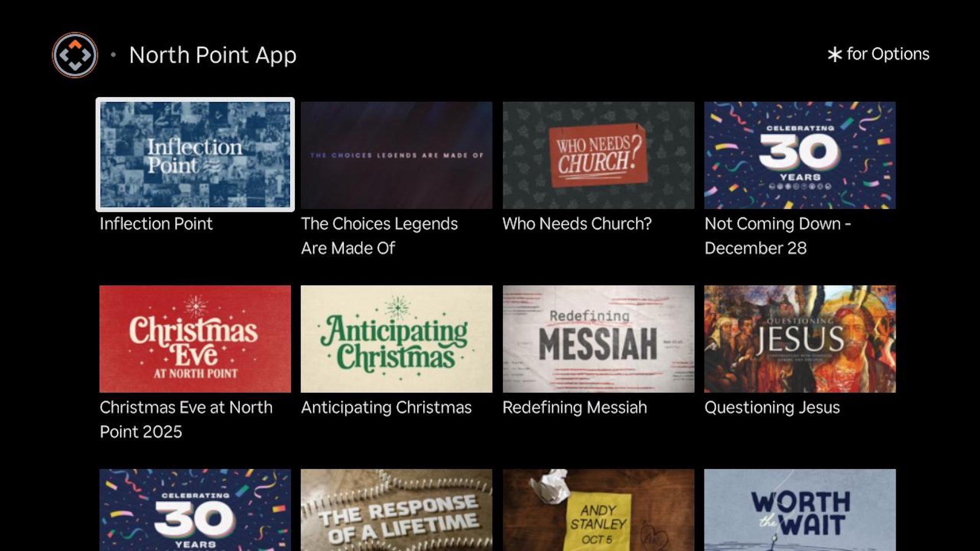Viewport: 980px width, 551px height.
Task: Click the North Point logo icon
Action: point(75,55)
